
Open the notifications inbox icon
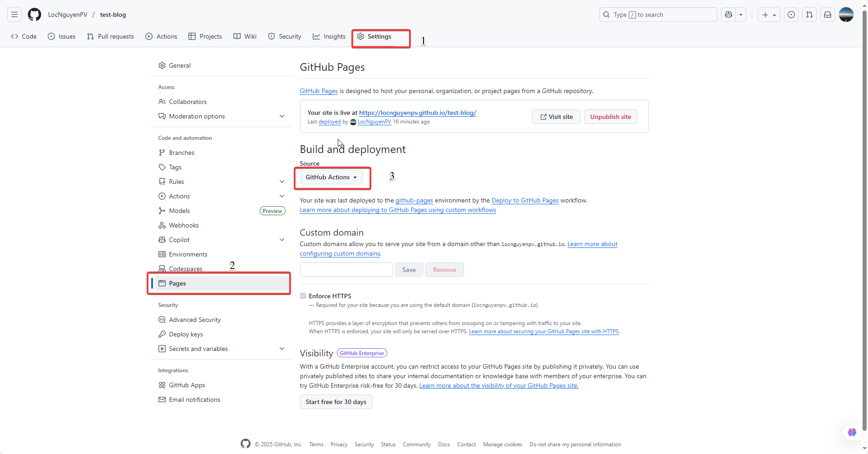828,15
